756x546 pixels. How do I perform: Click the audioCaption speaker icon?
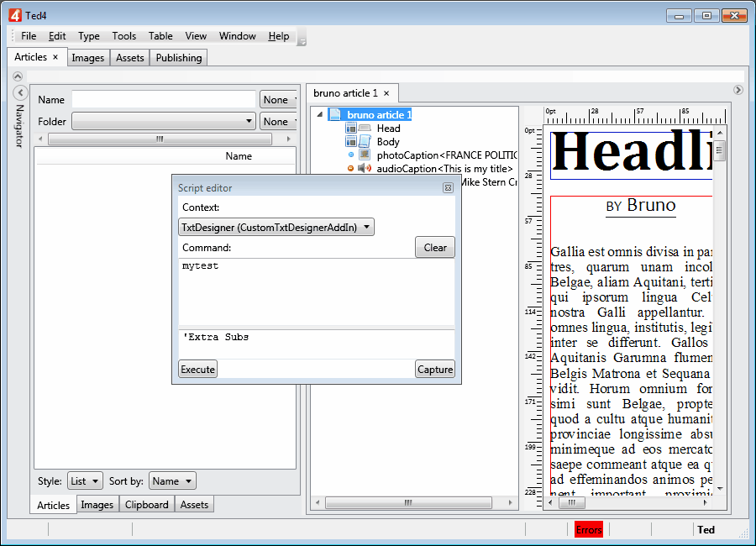point(365,169)
